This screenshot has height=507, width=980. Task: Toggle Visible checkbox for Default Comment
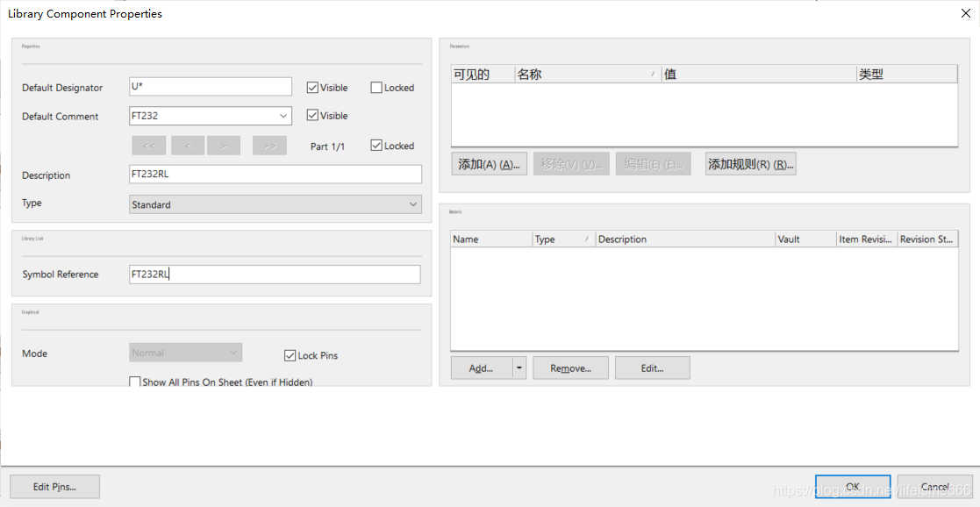(312, 116)
